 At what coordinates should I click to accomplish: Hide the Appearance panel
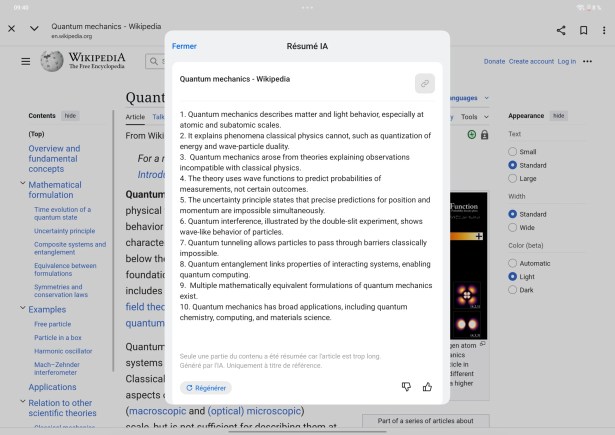[x=558, y=116]
